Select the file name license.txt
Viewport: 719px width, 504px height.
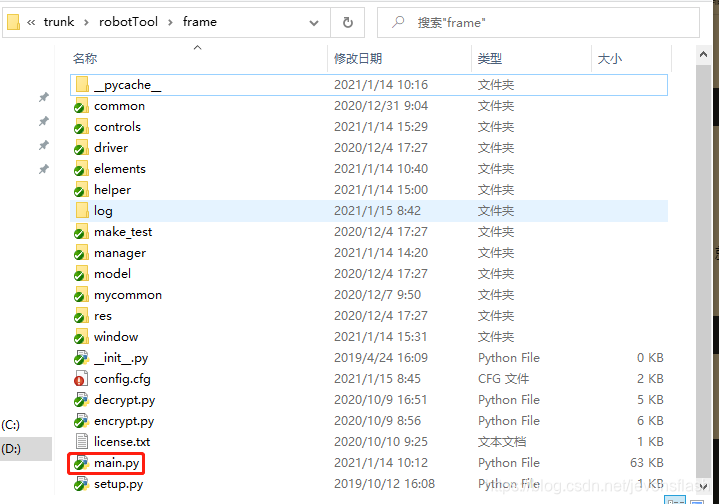coord(122,442)
